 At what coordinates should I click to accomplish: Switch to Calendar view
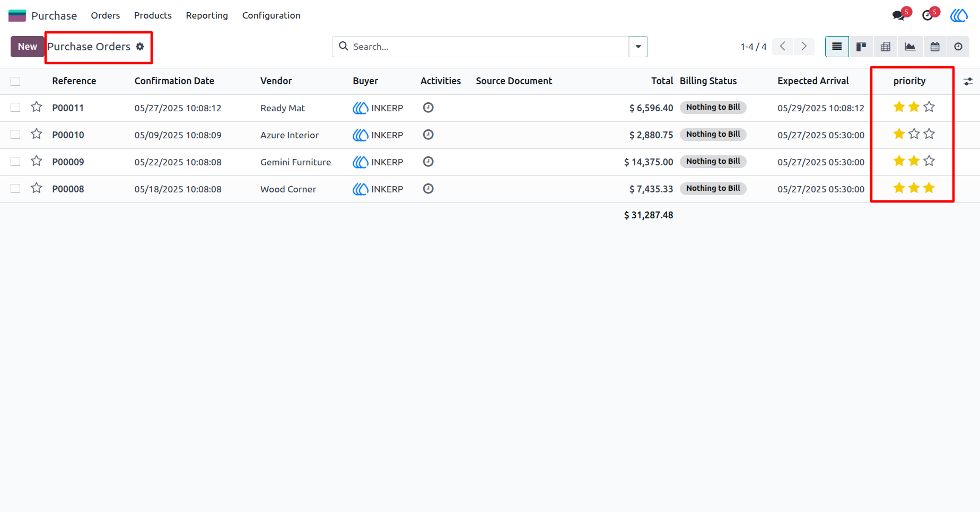click(935, 47)
